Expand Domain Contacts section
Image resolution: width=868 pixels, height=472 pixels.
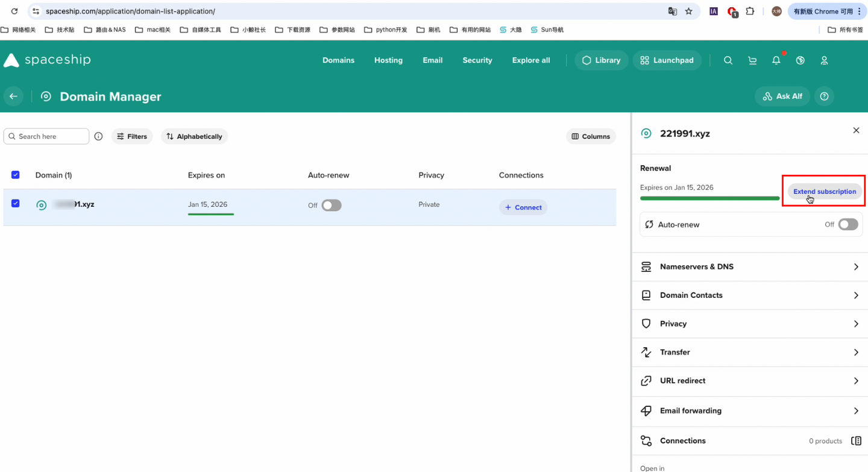tap(750, 295)
